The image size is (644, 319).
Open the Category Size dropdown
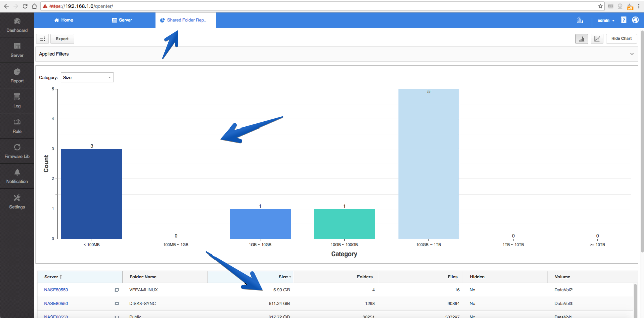(x=87, y=77)
